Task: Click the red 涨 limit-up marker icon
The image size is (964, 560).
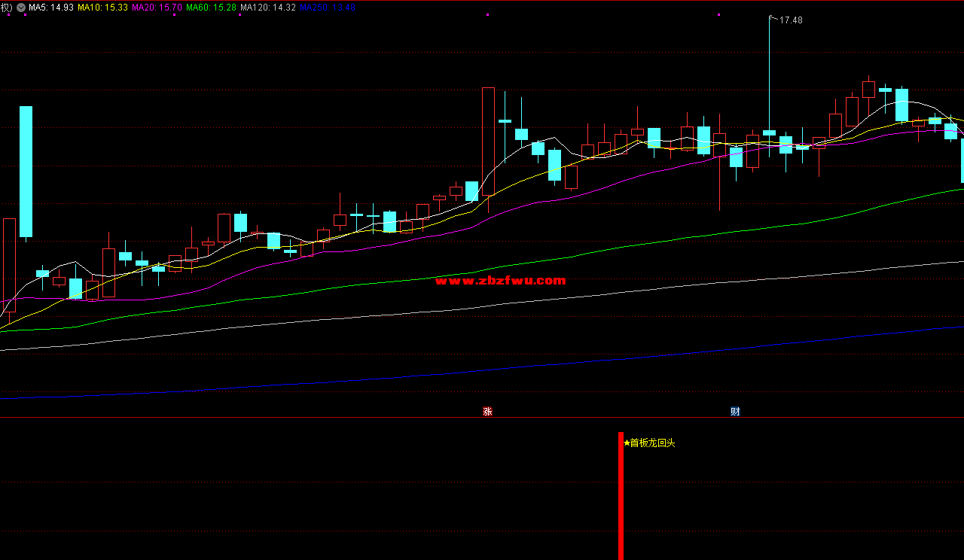Action: pos(487,411)
